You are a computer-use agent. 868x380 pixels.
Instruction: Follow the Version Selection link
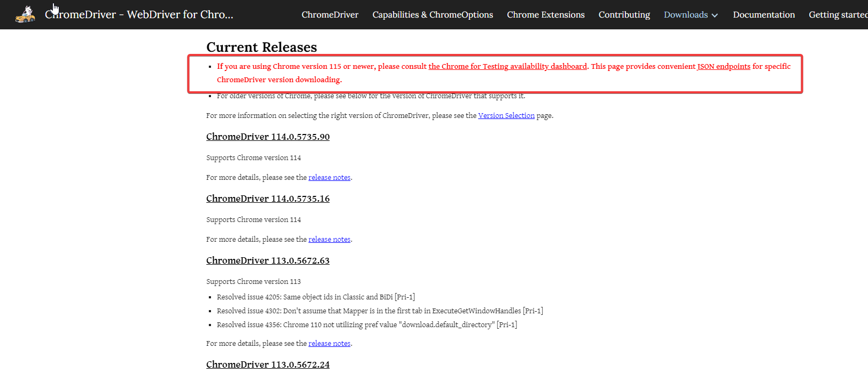506,115
